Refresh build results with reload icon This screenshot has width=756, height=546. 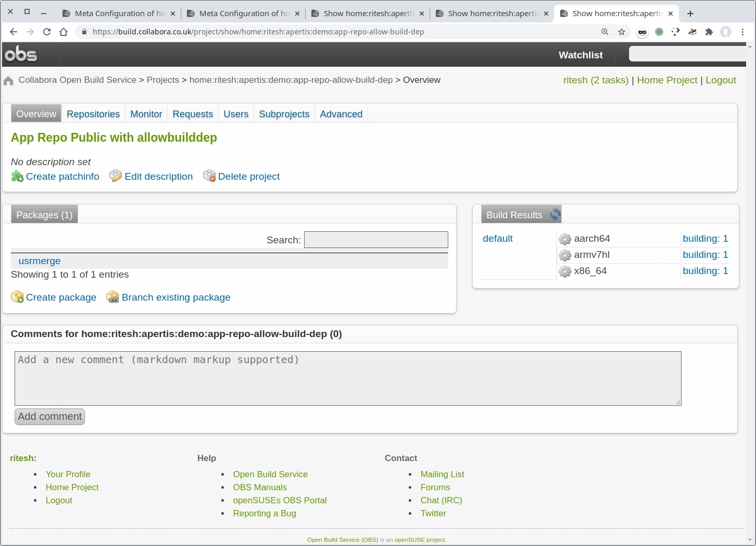555,214
